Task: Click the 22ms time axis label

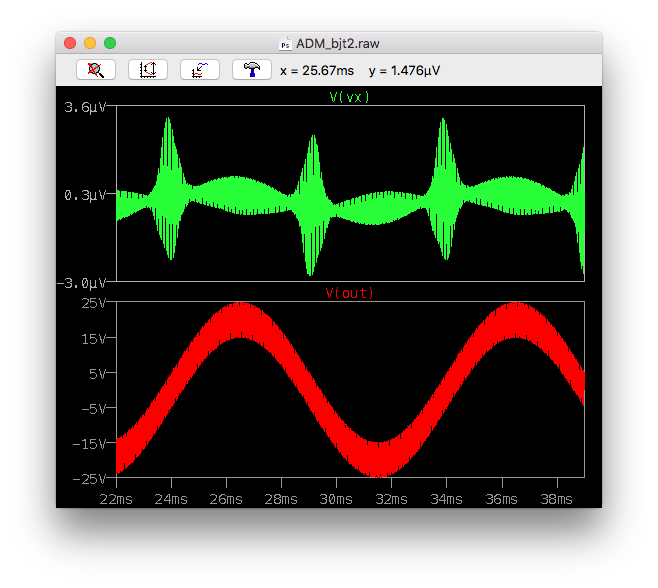Action: (x=116, y=499)
